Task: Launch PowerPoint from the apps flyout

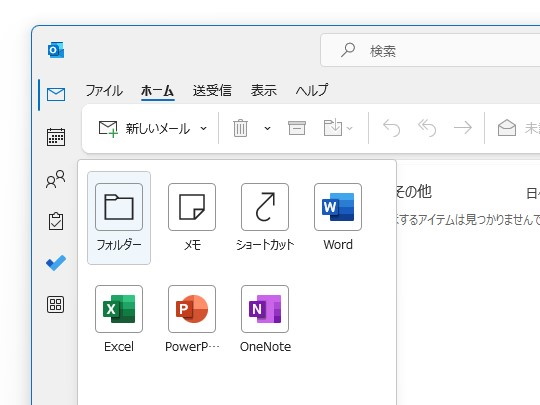Action: click(192, 320)
